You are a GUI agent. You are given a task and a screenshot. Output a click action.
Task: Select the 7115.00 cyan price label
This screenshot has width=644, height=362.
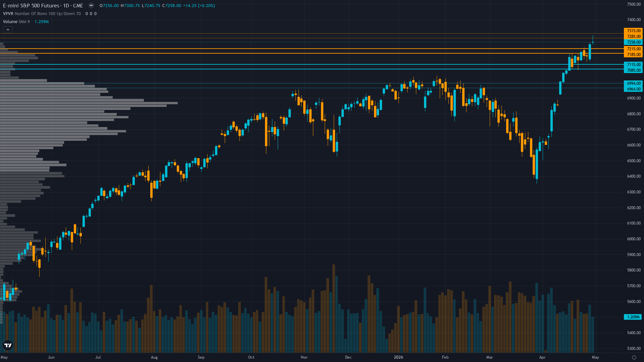click(633, 65)
